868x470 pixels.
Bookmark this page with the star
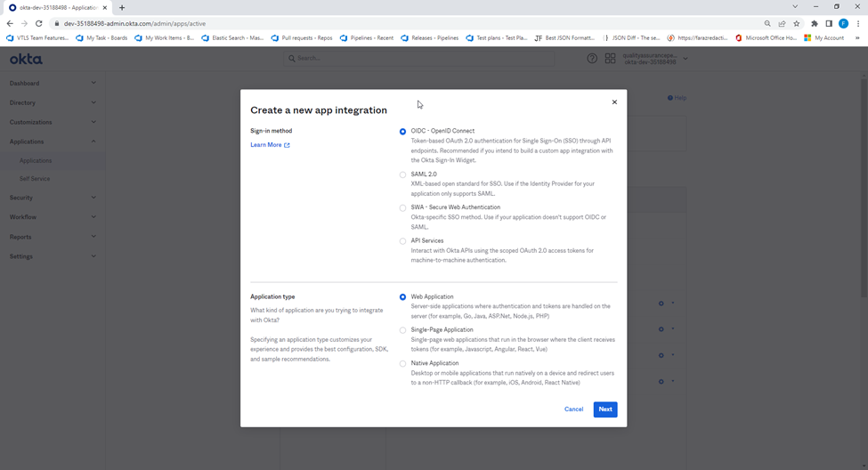[797, 23]
